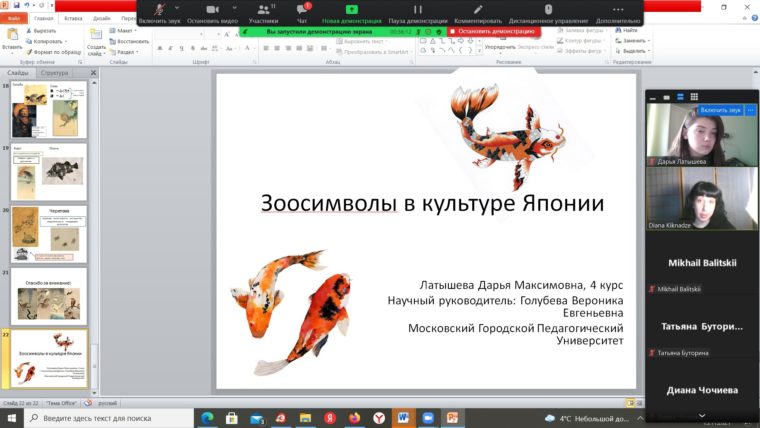This screenshot has height=428, width=760.
Task: Open Zoom participants panel
Action: click(x=264, y=13)
